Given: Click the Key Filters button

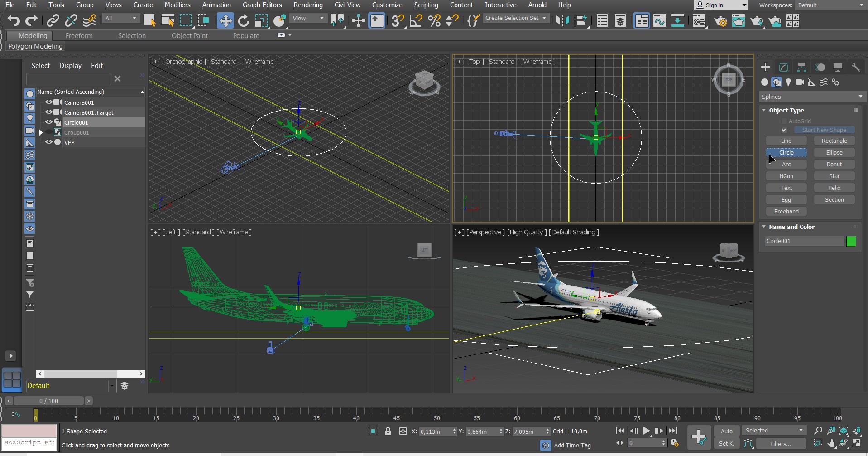Looking at the screenshot, I should click(x=781, y=444).
